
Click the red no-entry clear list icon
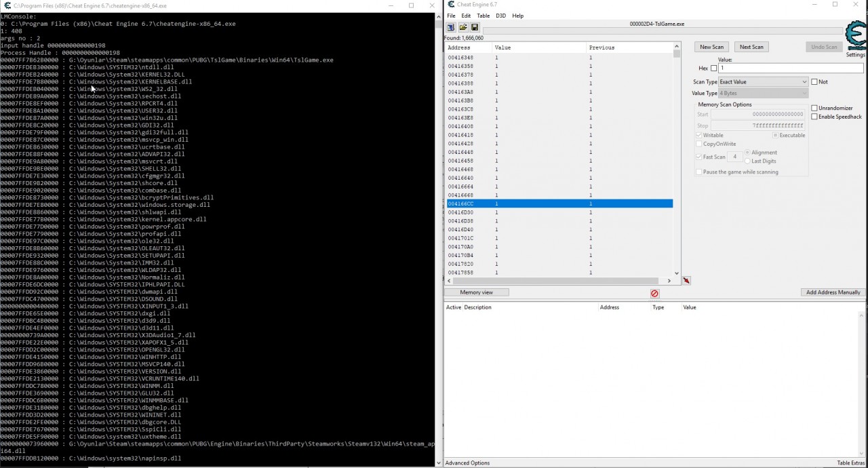pos(654,294)
